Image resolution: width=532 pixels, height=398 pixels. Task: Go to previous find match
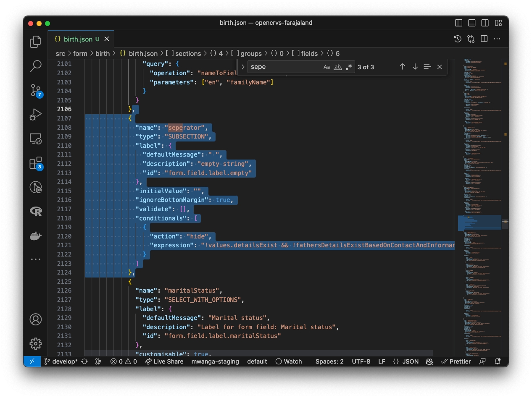coord(402,67)
